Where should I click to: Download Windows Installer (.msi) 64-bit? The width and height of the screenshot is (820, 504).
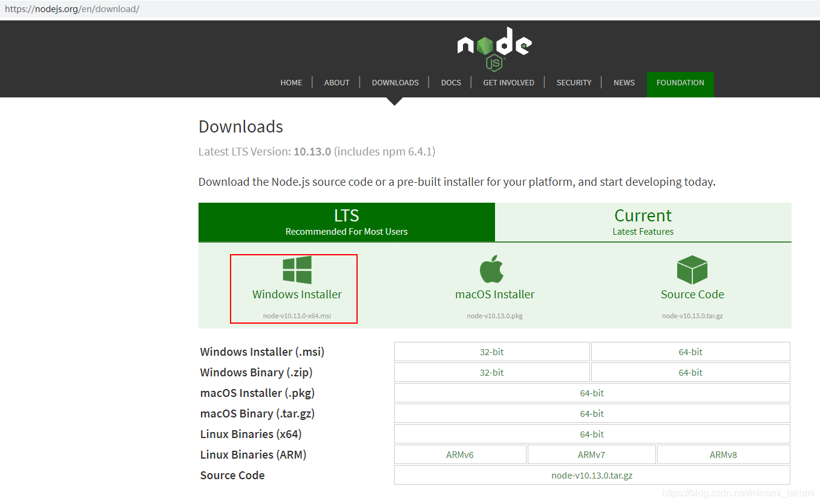(690, 352)
